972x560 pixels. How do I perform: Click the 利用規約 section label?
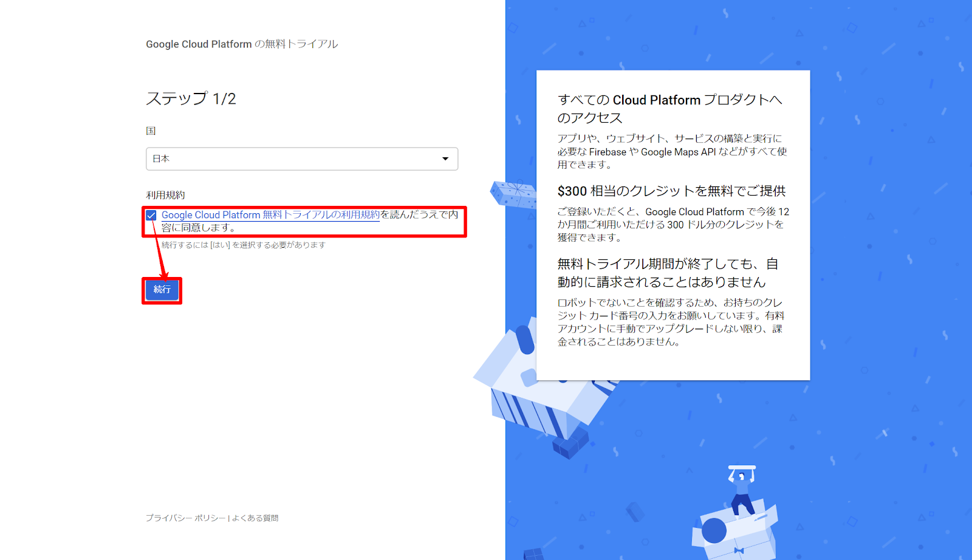point(165,195)
